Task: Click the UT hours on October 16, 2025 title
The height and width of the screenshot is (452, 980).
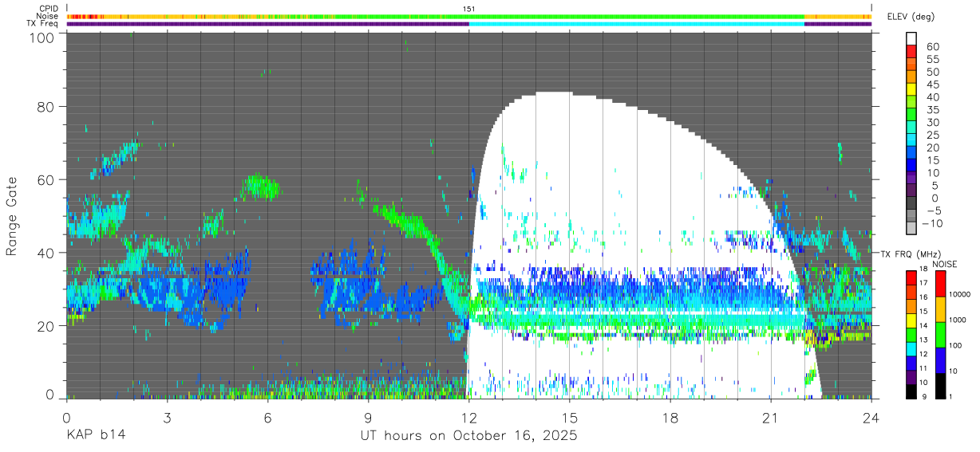Action: (469, 436)
